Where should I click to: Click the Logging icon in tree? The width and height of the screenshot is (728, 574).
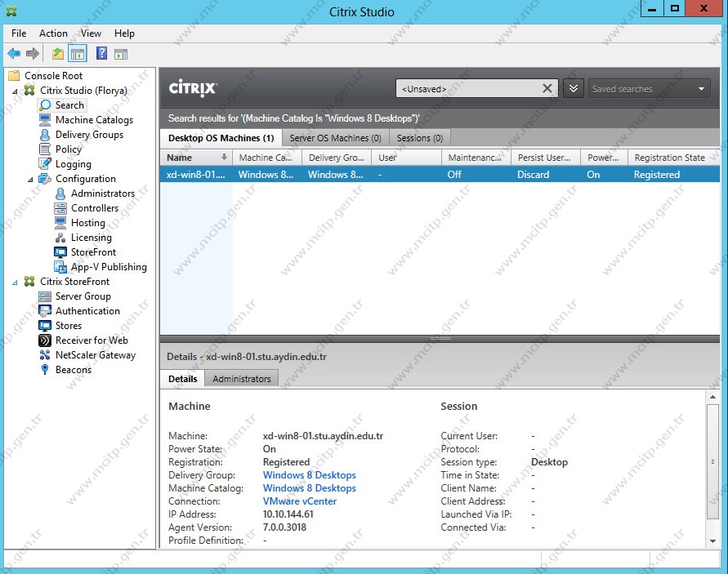[x=45, y=164]
